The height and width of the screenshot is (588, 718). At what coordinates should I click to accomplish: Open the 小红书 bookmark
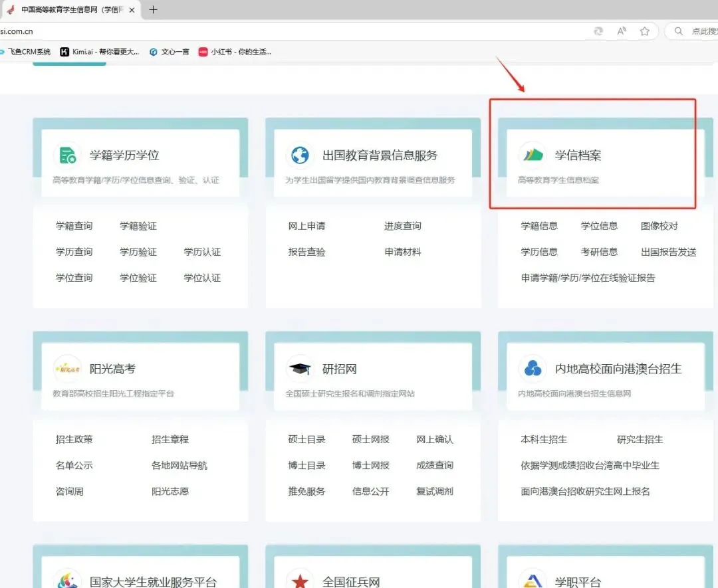pyautogui.click(x=235, y=52)
